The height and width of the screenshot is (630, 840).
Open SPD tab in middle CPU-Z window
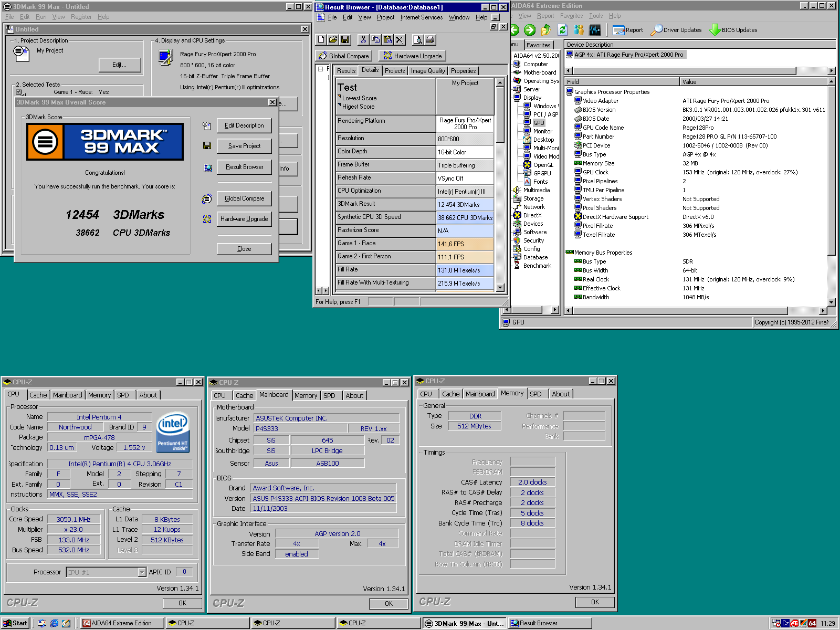click(x=329, y=396)
